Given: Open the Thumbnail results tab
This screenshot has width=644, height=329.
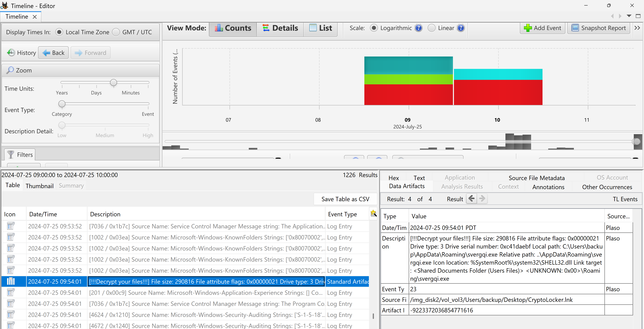Looking at the screenshot, I should pos(39,186).
